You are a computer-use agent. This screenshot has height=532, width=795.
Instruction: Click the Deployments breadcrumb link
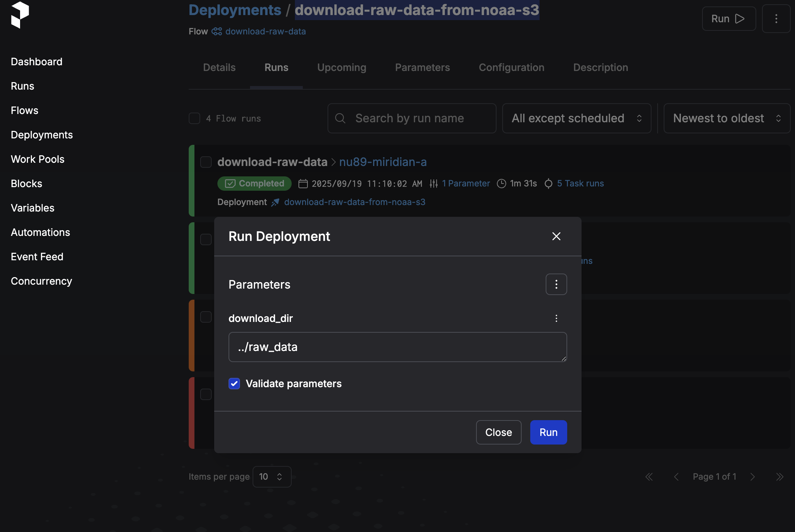click(235, 10)
